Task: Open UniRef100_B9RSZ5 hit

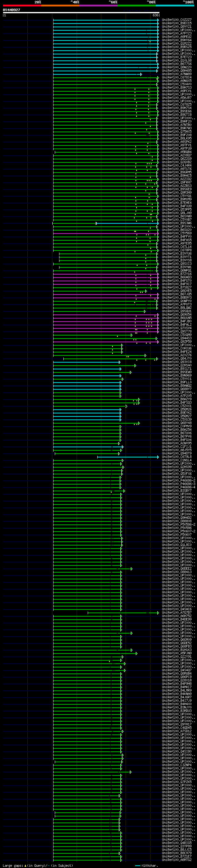Action: tap(176, 47)
